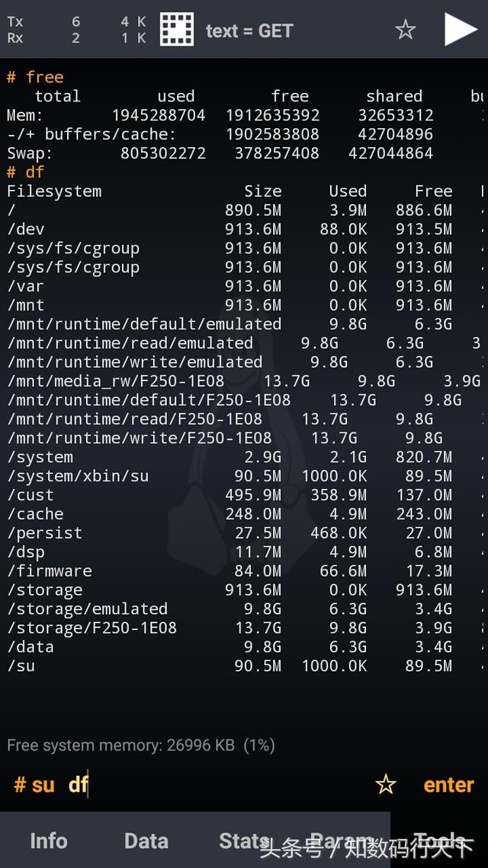This screenshot has width=488, height=868.
Task: Tap the 'text = GET' label
Action: pos(249,31)
